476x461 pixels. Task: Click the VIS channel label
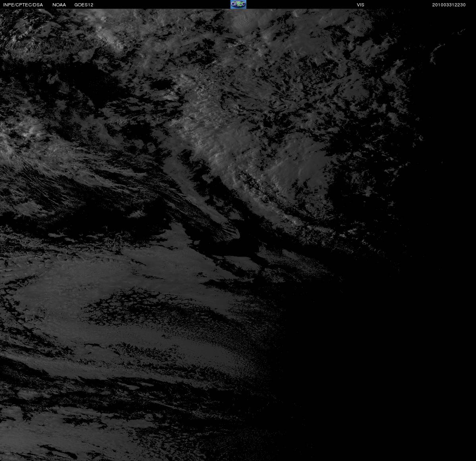pos(360,5)
